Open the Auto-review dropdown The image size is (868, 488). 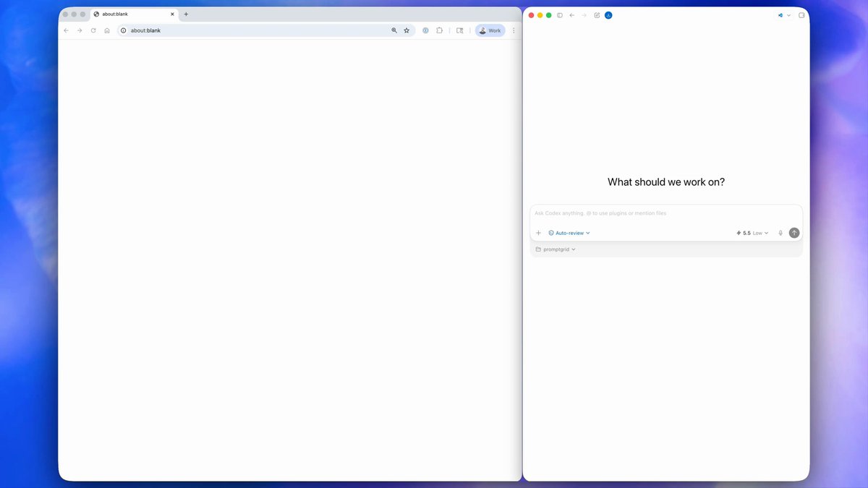569,233
